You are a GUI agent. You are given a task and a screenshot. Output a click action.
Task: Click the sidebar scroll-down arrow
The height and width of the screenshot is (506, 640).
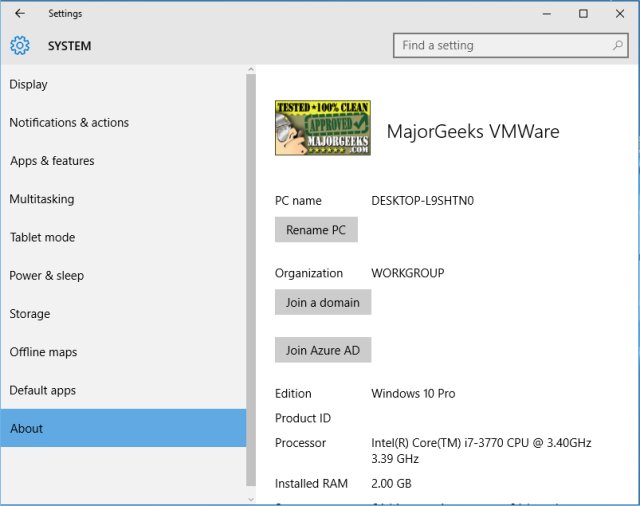tap(251, 499)
